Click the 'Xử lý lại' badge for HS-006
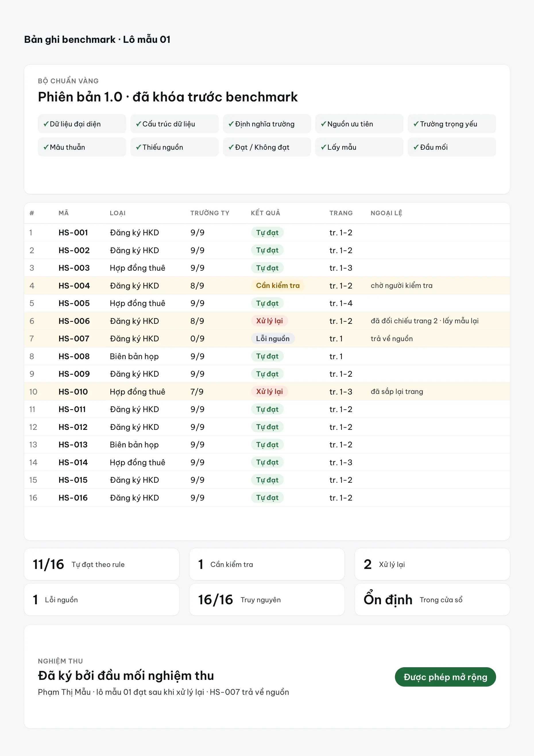This screenshot has height=756, width=534. coord(270,321)
